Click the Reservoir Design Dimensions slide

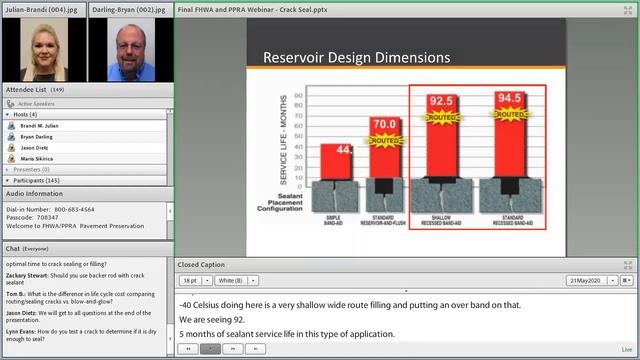pyautogui.click(x=406, y=138)
